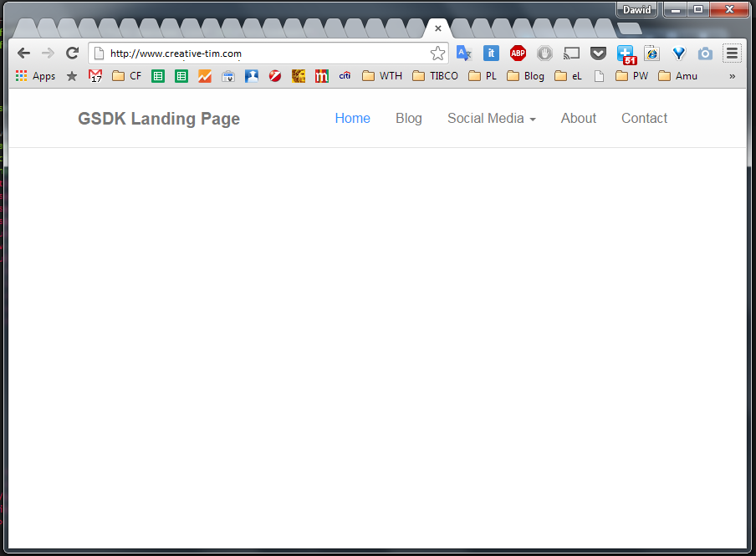The width and height of the screenshot is (756, 556).
Task: Open the TIBCO bookmarks folder
Action: tap(436, 76)
